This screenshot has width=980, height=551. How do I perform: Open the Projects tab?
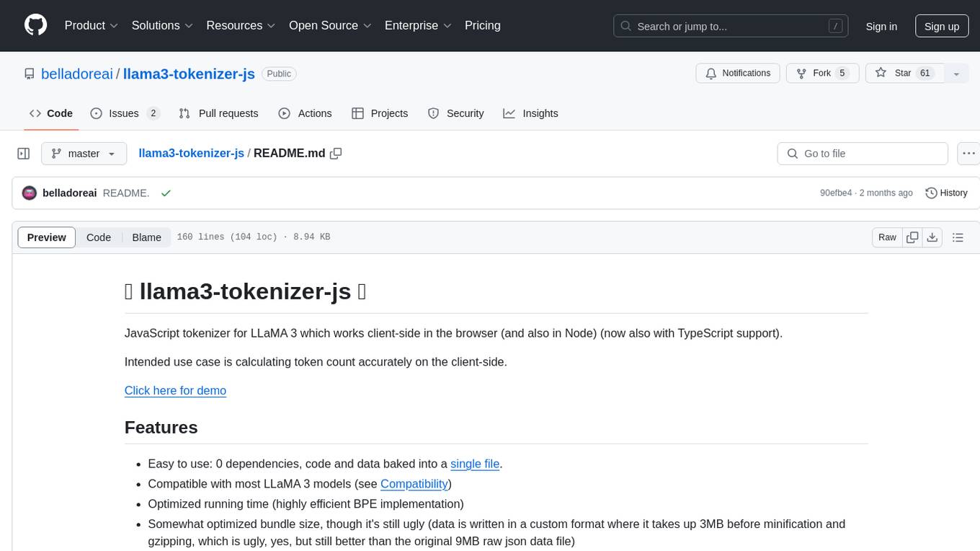coord(380,113)
